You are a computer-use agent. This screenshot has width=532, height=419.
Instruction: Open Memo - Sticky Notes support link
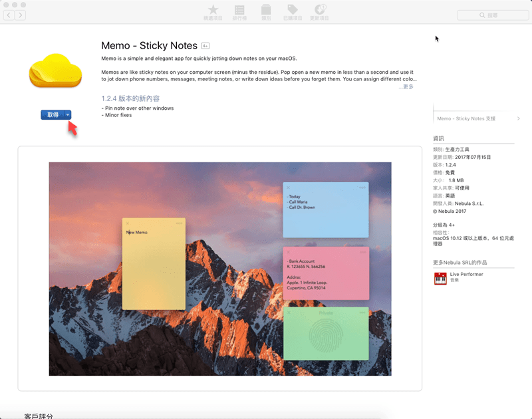click(x=466, y=118)
